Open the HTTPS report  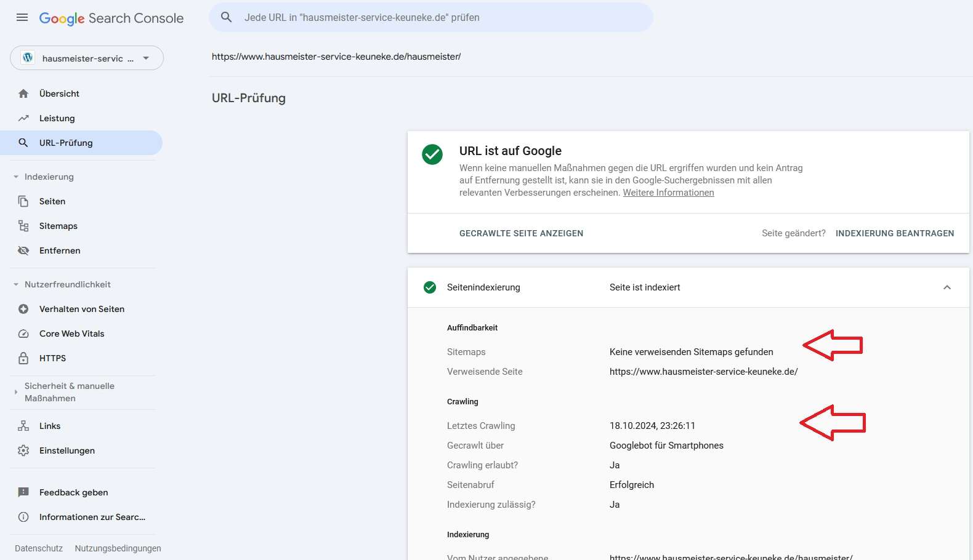click(81, 358)
